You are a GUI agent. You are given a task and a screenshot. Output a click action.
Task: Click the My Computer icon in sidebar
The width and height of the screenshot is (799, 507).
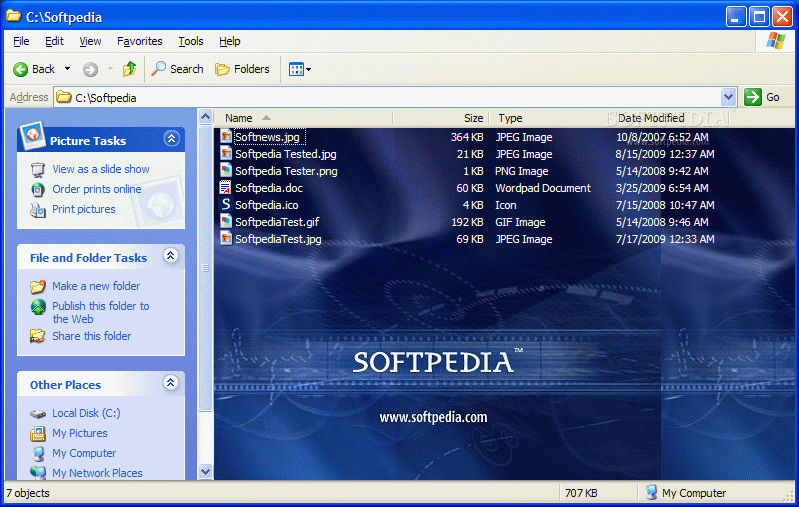point(38,453)
